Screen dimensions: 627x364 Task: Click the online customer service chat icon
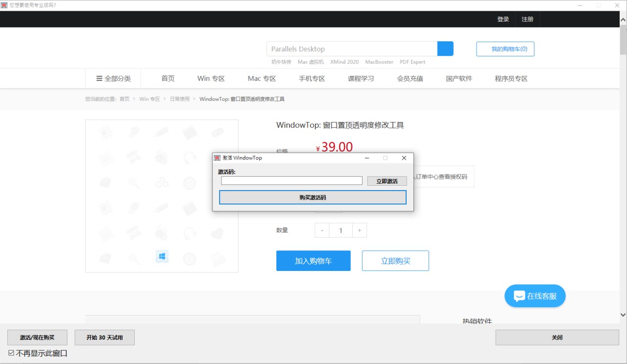pos(520,296)
